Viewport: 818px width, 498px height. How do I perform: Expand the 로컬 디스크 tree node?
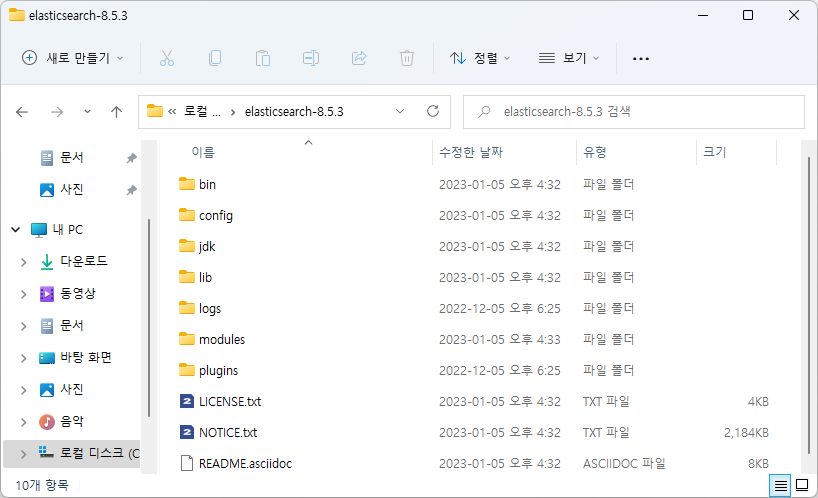[x=23, y=454]
